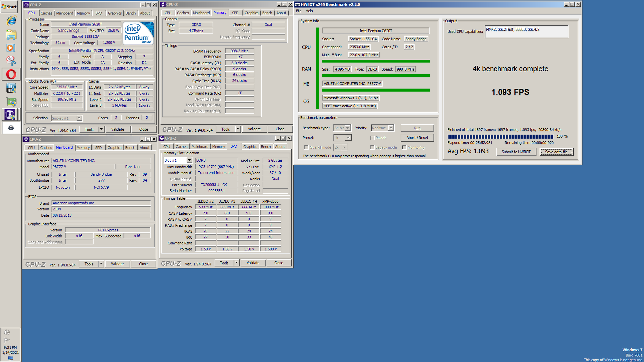The height and width of the screenshot is (362, 644).
Task: Click the Used CPU capabilities text box
Action: point(526,32)
